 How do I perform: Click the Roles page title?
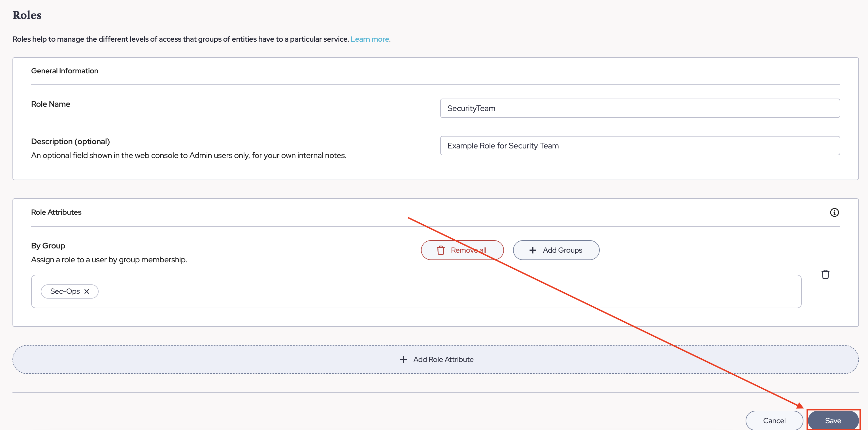point(27,15)
